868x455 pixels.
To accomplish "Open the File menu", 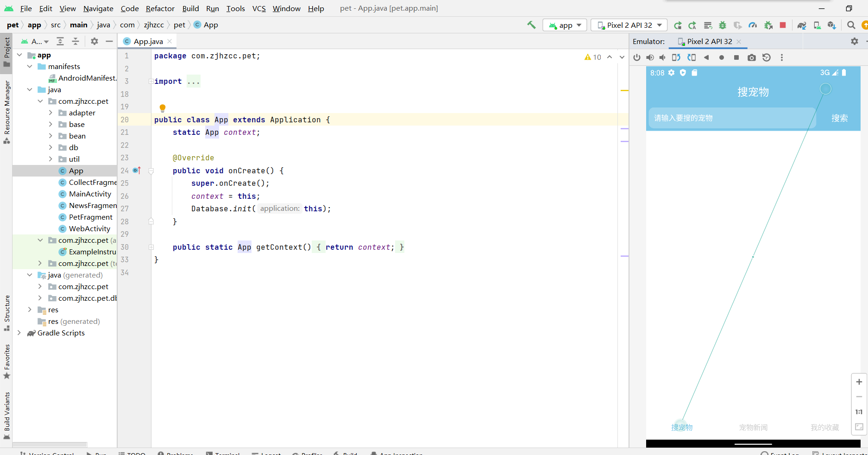I will tap(26, 8).
